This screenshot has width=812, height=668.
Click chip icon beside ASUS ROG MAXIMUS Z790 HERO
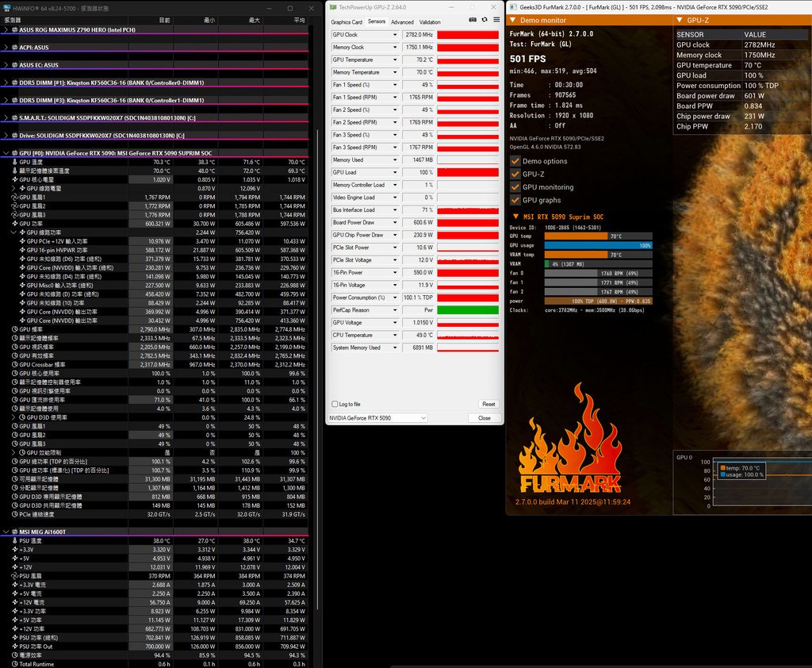(x=14, y=30)
